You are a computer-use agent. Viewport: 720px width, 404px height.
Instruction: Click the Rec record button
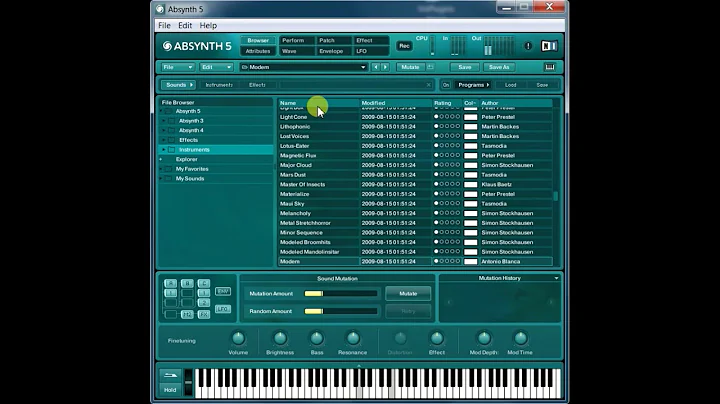coord(404,46)
